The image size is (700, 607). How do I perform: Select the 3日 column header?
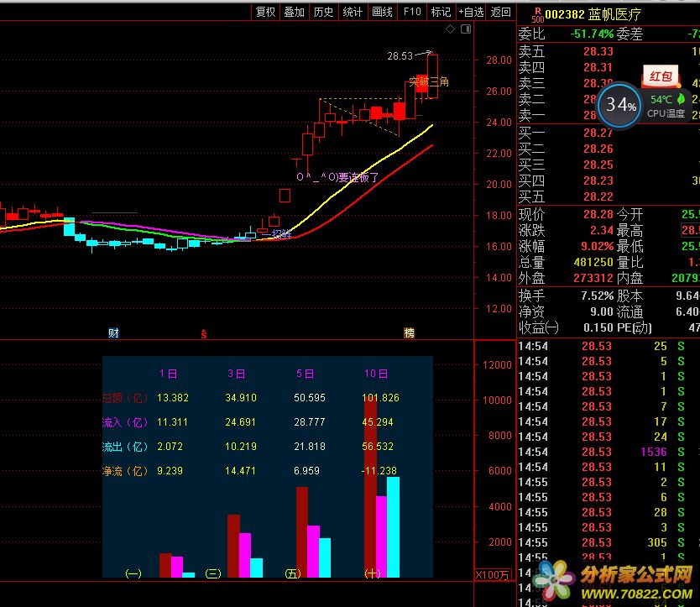[236, 374]
